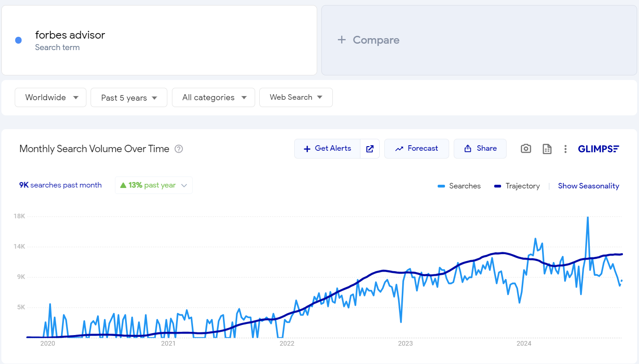Open the three-dot more options menu

point(565,149)
